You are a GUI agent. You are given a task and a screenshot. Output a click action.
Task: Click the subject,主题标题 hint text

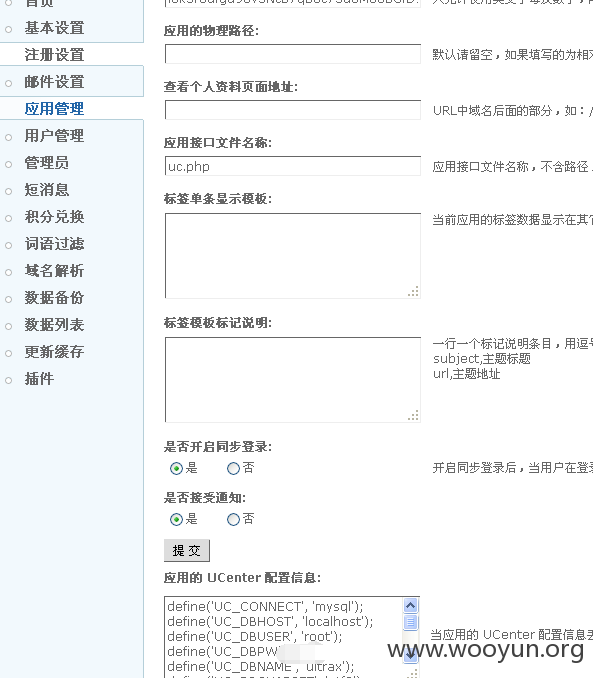(x=482, y=359)
